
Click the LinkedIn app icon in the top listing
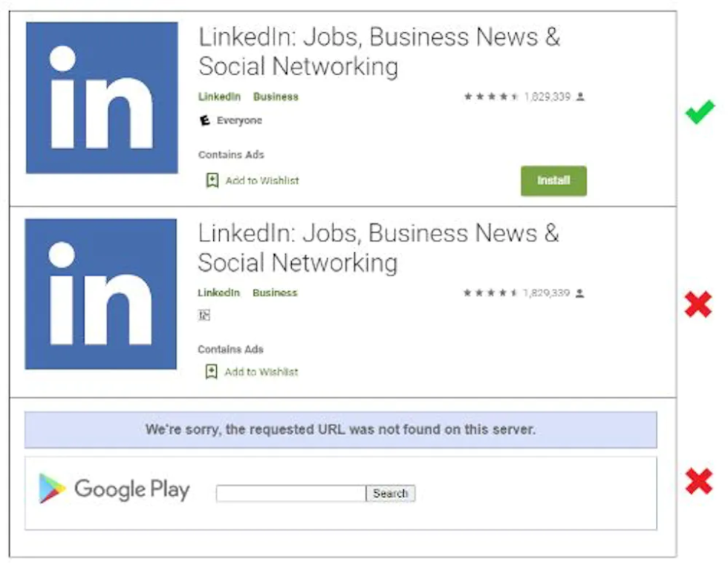pyautogui.click(x=101, y=100)
